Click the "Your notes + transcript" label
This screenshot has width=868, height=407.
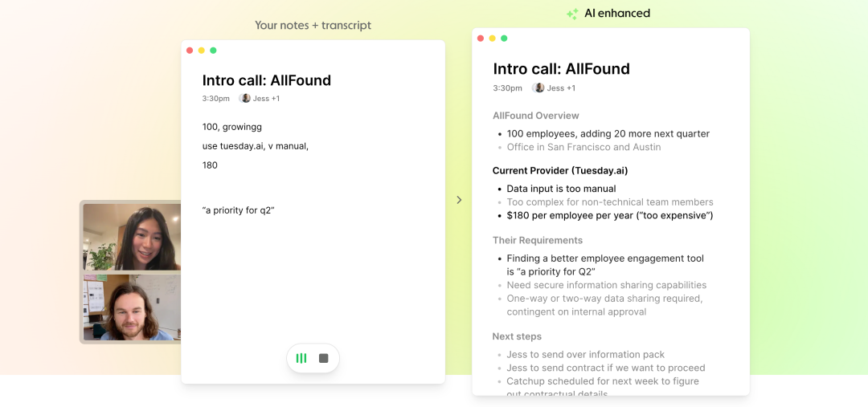[x=313, y=26]
